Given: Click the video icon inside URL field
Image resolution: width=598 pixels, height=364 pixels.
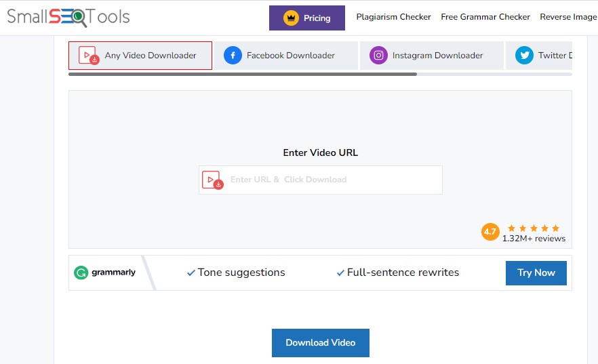Looking at the screenshot, I should 212,180.
